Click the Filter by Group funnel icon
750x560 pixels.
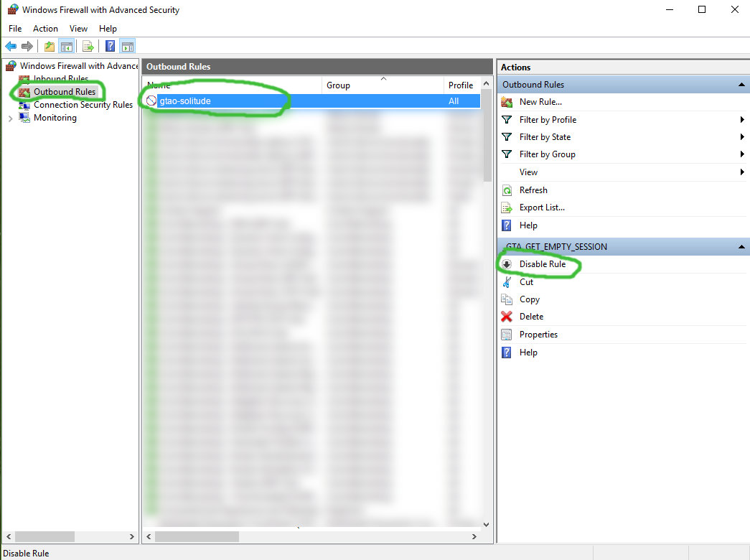(507, 154)
